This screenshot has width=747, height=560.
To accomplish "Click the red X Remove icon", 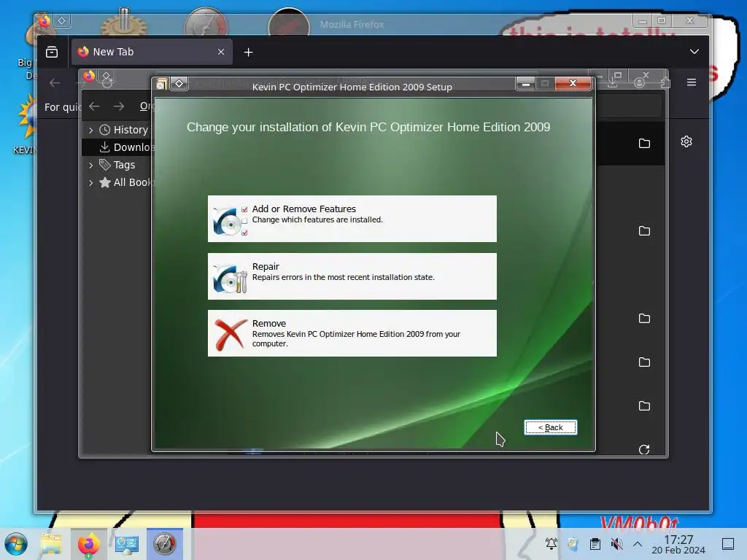I will click(231, 334).
